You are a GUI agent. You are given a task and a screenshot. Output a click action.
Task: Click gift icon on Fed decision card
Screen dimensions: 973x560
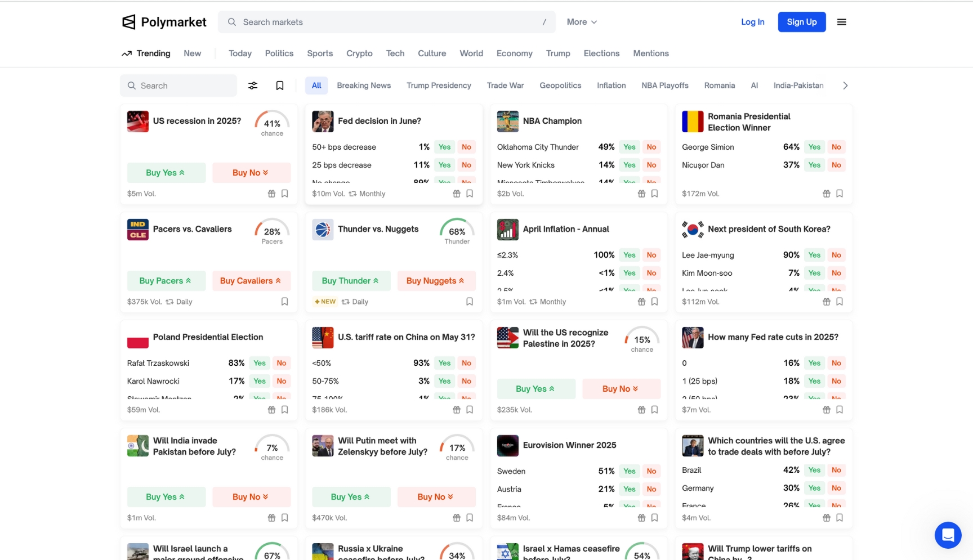pyautogui.click(x=457, y=194)
